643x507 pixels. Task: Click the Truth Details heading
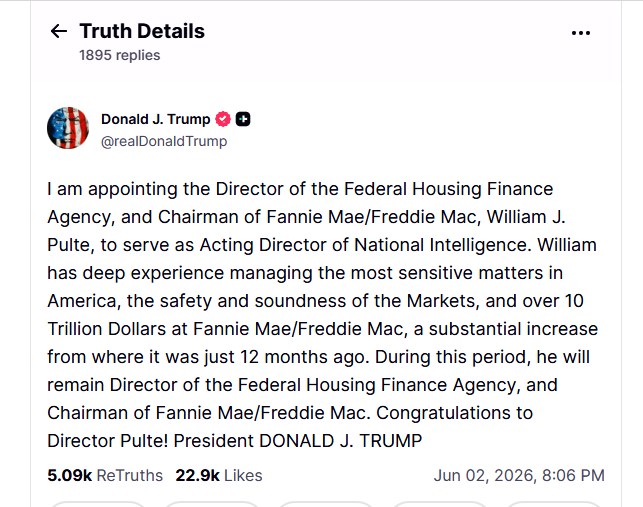[x=142, y=31]
